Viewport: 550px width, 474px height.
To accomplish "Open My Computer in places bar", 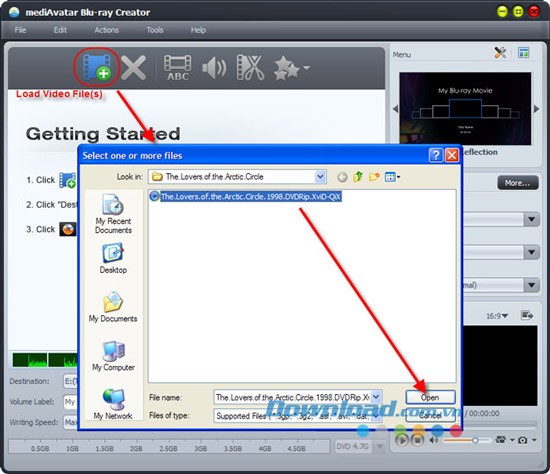I will pyautogui.click(x=113, y=356).
